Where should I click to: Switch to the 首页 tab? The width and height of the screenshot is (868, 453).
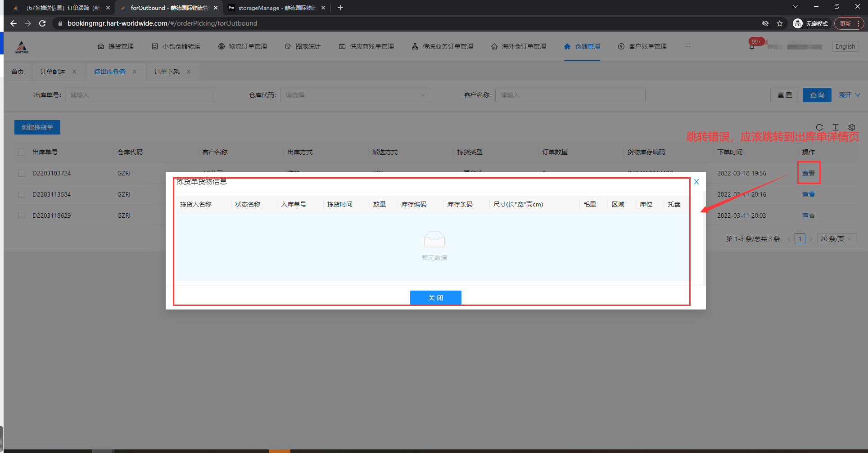coord(18,72)
